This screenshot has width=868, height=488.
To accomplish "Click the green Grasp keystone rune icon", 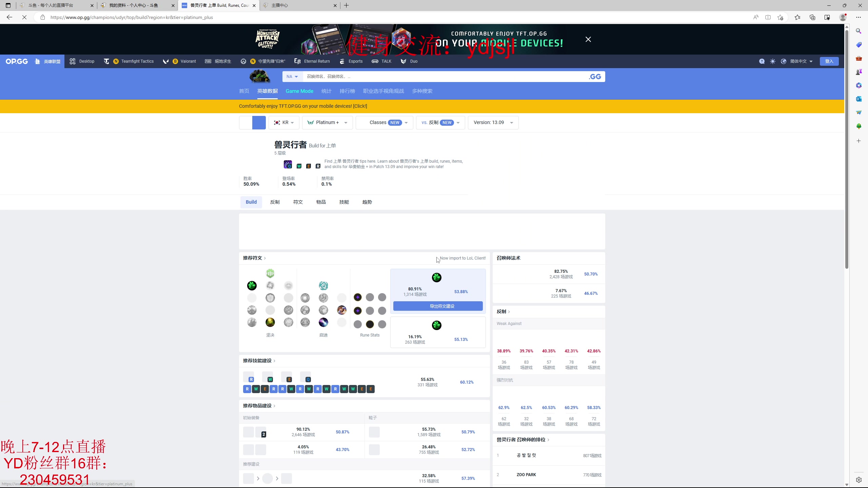I will pyautogui.click(x=252, y=286).
